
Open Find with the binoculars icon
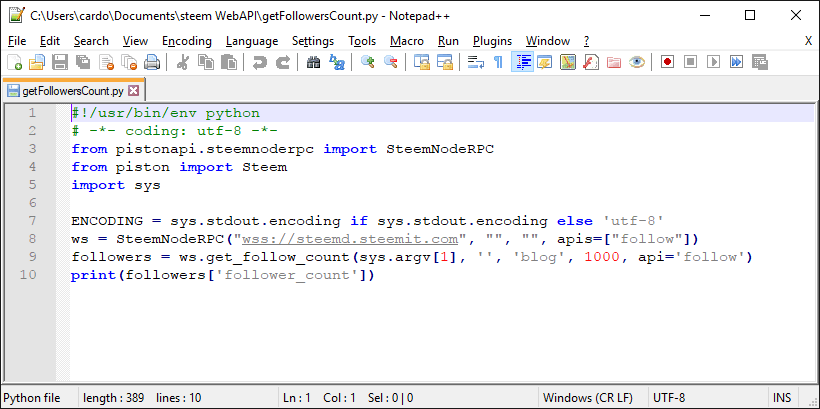point(313,62)
